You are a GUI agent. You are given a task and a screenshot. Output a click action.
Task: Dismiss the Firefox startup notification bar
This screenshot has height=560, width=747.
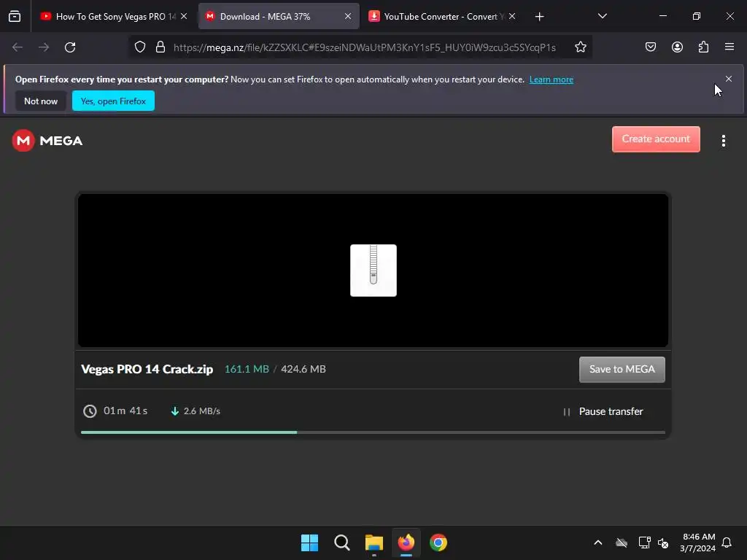[729, 79]
